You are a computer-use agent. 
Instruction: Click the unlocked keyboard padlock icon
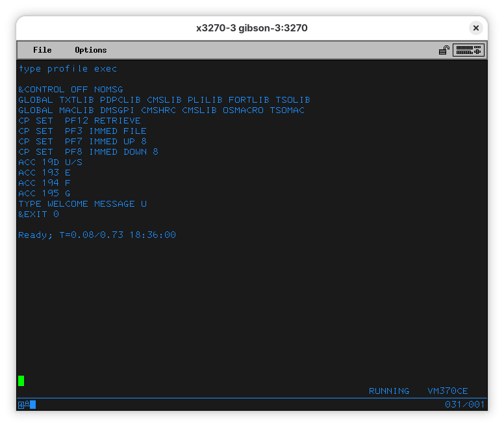pyautogui.click(x=444, y=50)
